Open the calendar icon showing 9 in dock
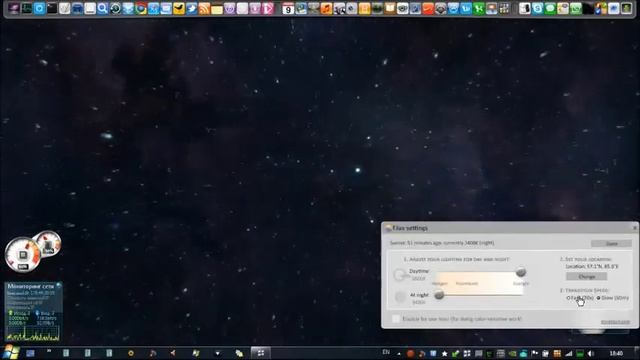Image resolution: width=640 pixels, height=360 pixels. [x=288, y=9]
